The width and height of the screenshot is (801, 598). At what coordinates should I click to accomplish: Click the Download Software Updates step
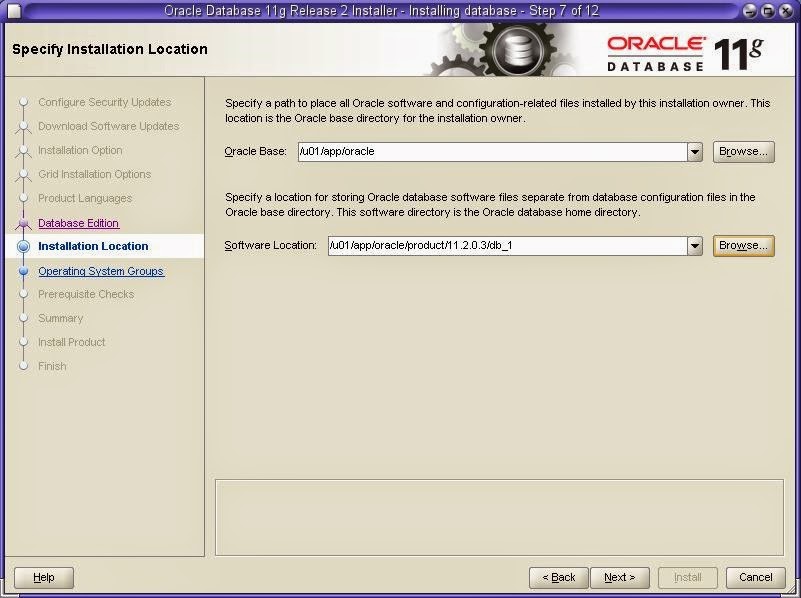[x=109, y=126]
